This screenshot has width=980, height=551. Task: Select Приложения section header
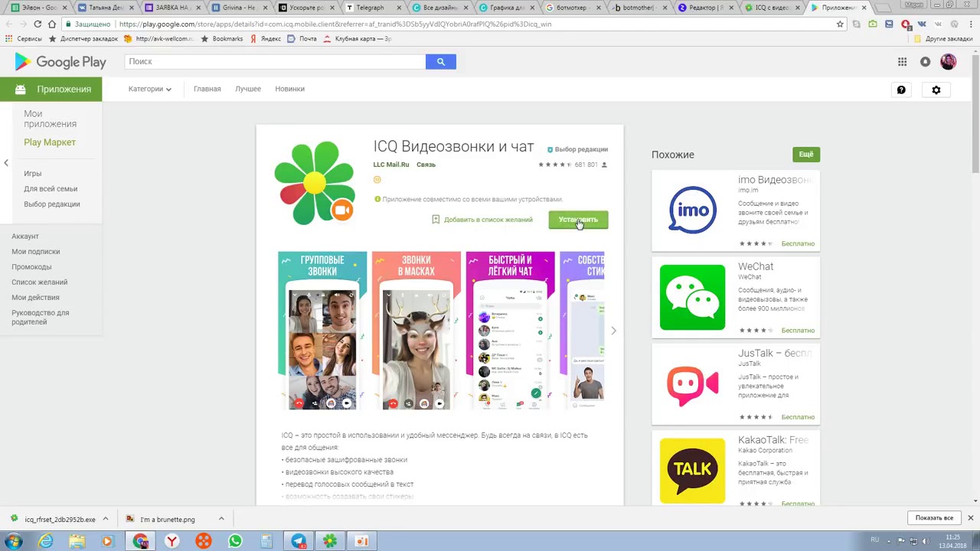[x=51, y=90]
